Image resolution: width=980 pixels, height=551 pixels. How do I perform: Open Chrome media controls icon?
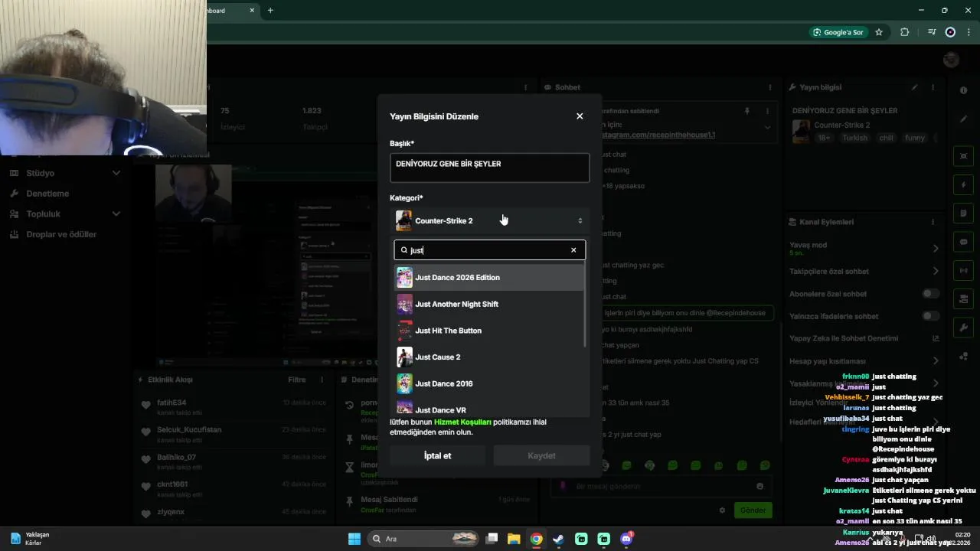[931, 32]
